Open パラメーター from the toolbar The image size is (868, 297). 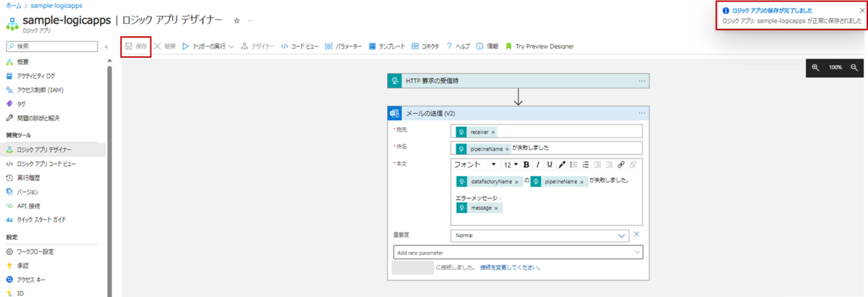(344, 46)
